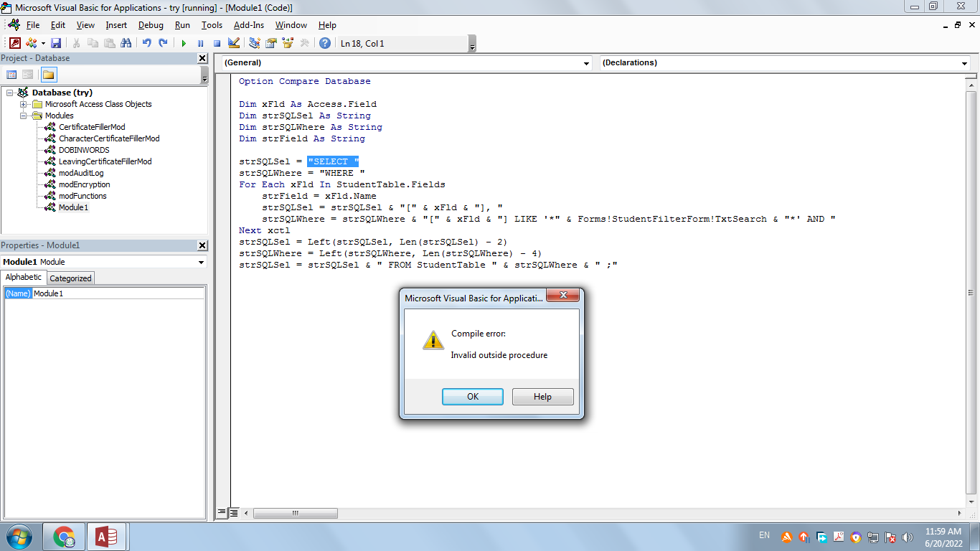Expand Microsoft Access Class Objects folder
This screenshot has height=551, width=980.
(x=24, y=104)
